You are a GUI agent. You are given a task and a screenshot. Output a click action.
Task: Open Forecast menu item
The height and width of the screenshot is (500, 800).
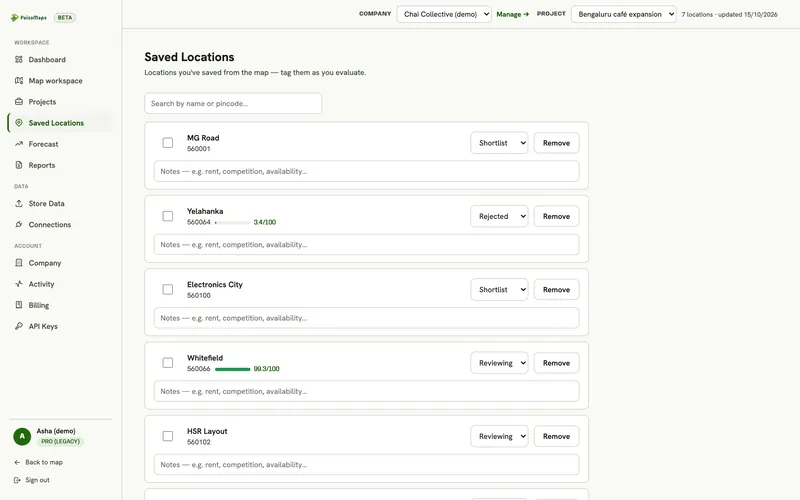(59, 144)
